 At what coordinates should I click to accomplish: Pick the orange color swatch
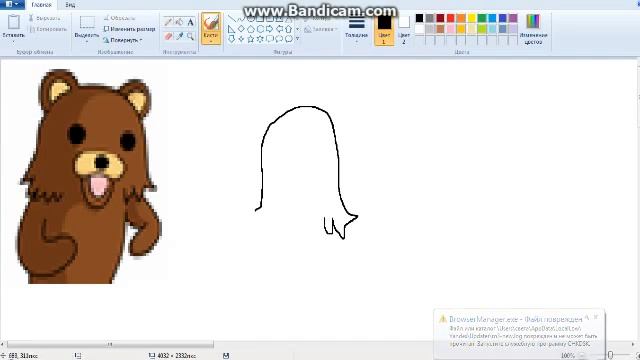pyautogui.click(x=461, y=18)
